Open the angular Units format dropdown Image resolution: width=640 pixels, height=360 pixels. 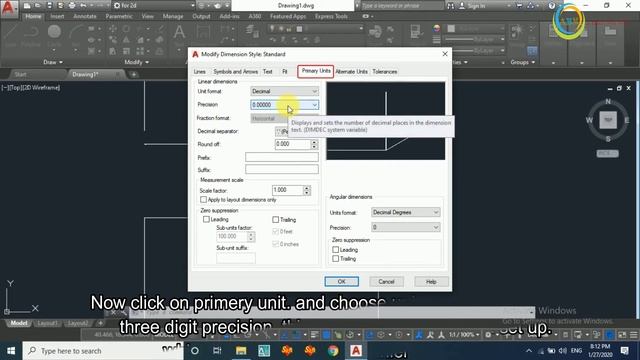[405, 212]
